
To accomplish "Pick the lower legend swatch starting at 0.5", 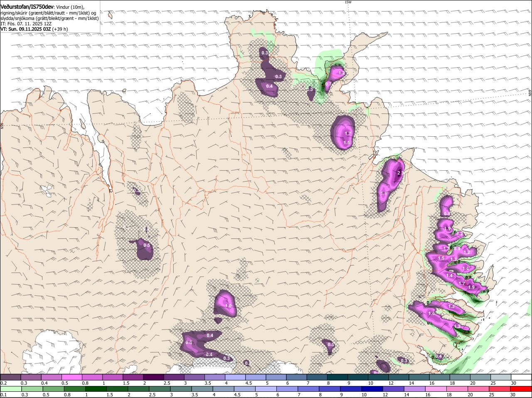I will point(54,388).
